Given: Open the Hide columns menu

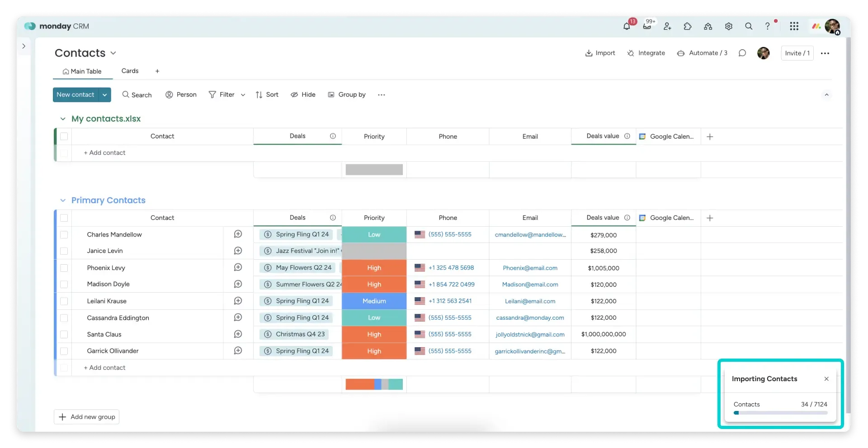Looking at the screenshot, I should coord(303,95).
